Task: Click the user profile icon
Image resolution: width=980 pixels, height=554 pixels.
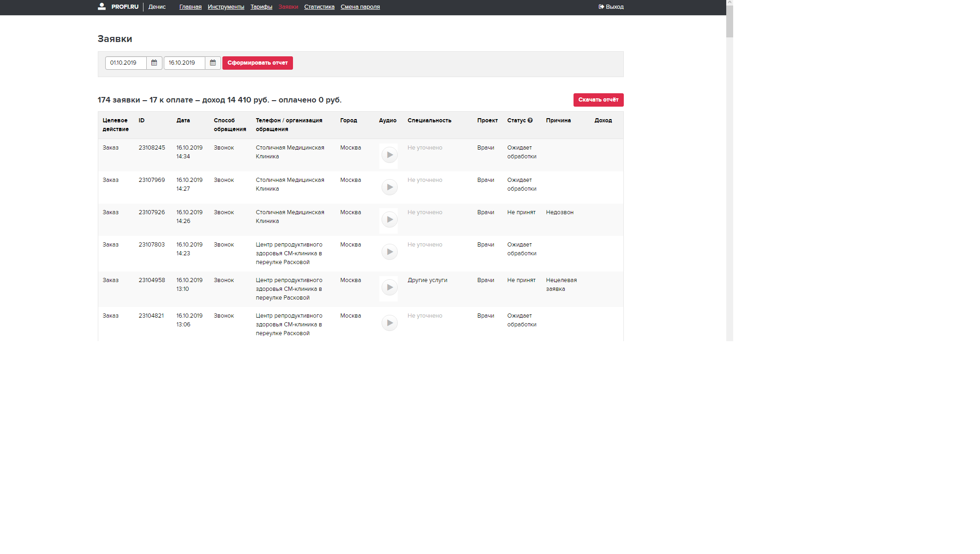Action: 102,6
